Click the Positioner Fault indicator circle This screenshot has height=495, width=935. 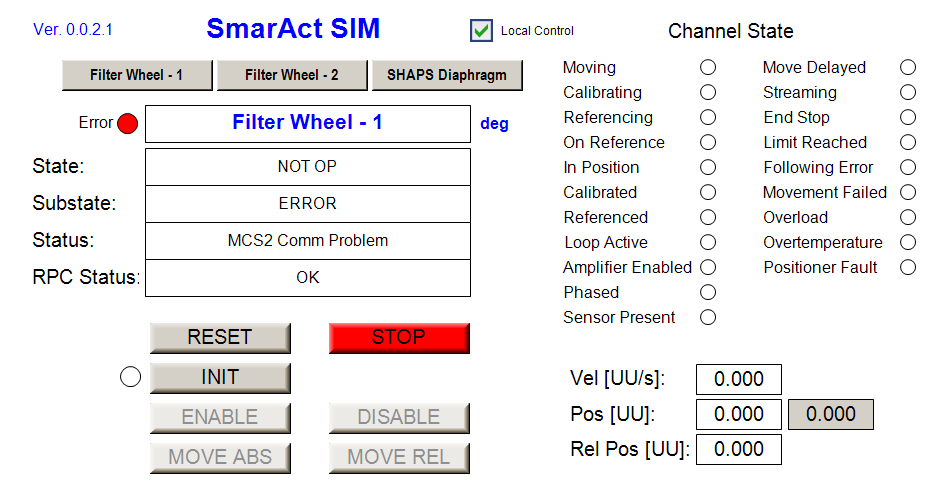(908, 268)
